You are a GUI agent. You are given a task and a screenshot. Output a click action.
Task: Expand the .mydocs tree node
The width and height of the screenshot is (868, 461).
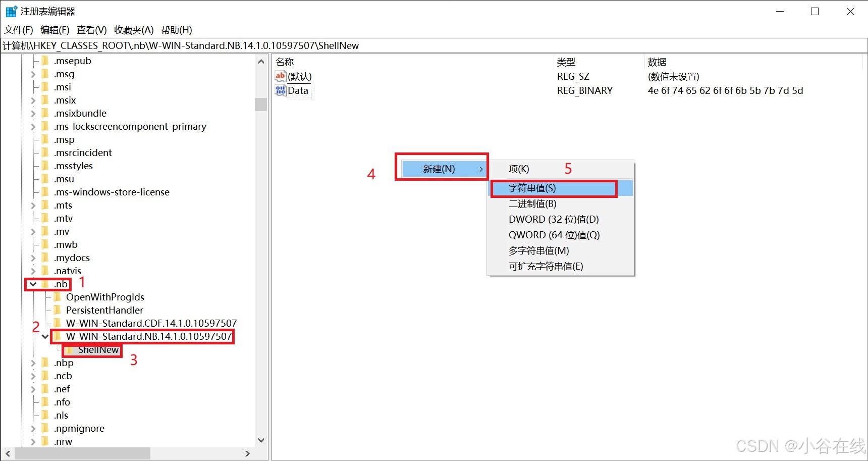(x=33, y=258)
